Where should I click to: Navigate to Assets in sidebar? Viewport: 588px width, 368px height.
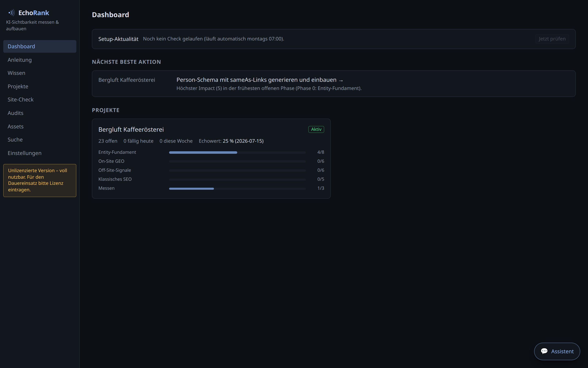40,126
